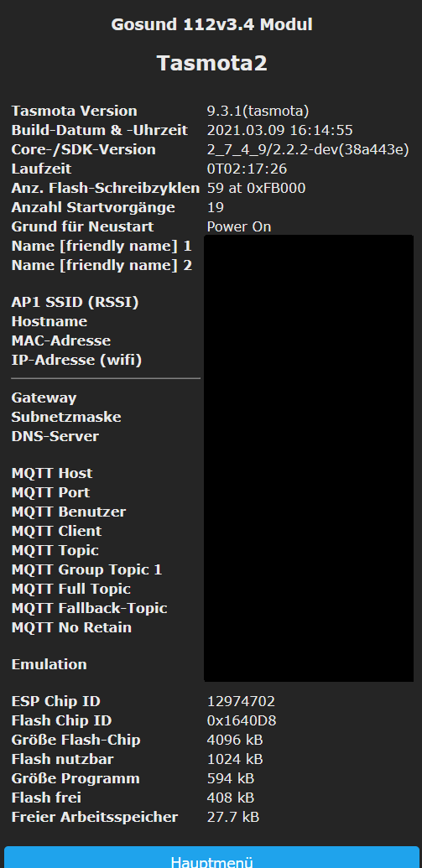The height and width of the screenshot is (868, 422).
Task: Select the build date 2021.03.09 16:14:55
Action: click(x=279, y=130)
